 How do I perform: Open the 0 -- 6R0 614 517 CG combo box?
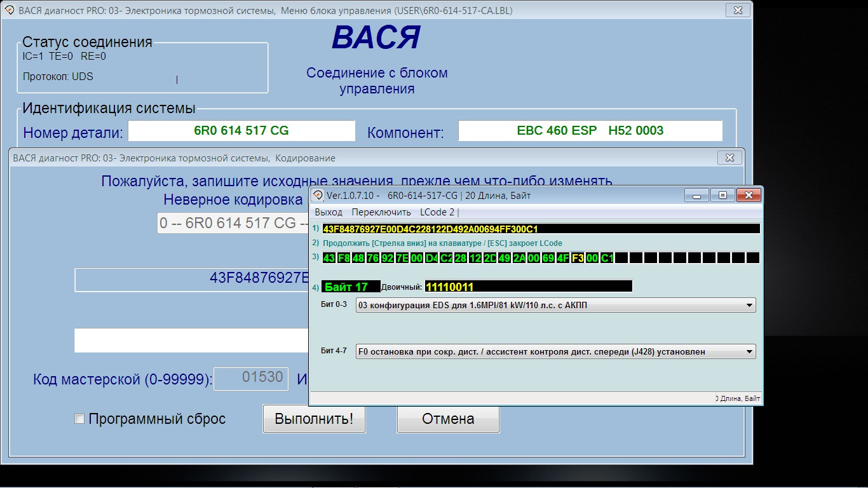(x=233, y=223)
